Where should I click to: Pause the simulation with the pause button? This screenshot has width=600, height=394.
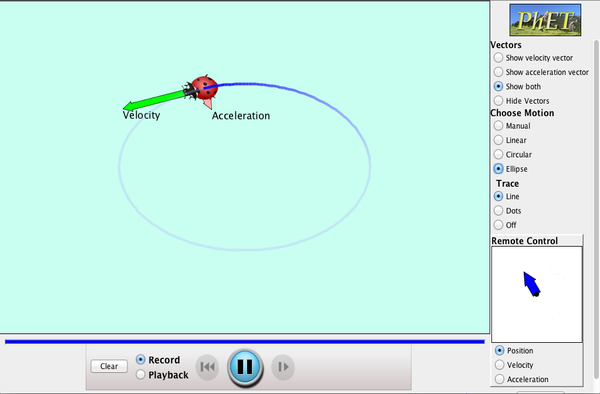point(245,367)
